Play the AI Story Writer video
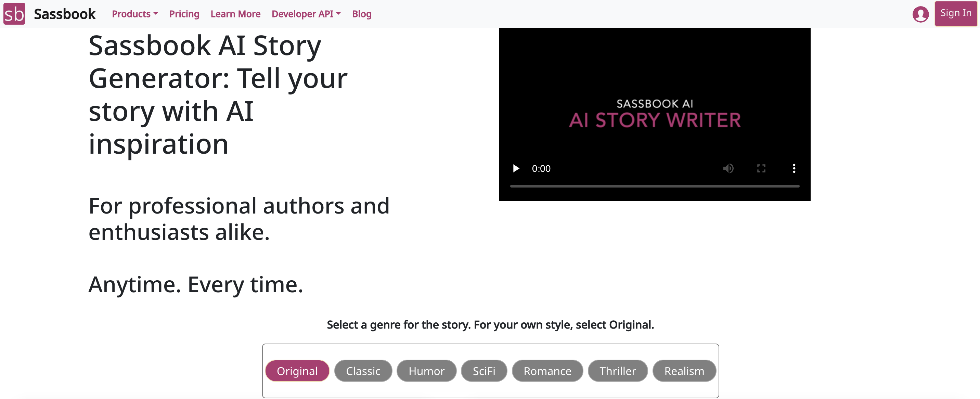This screenshot has width=980, height=399. point(516,168)
